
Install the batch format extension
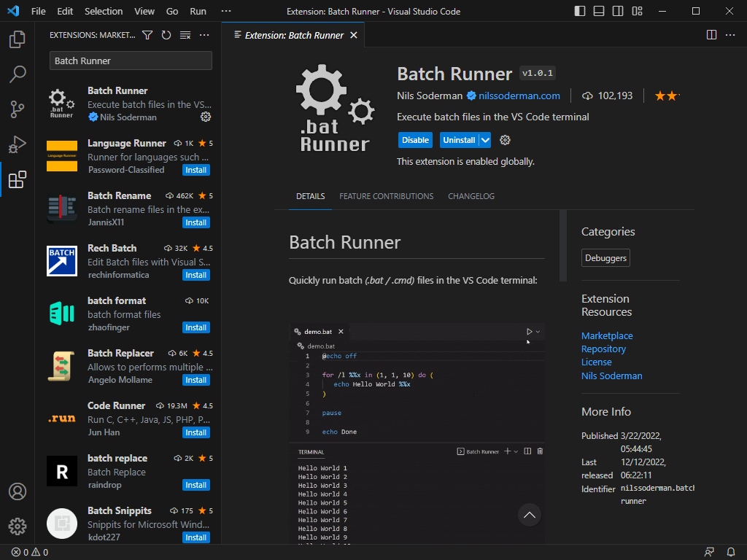[x=196, y=327]
